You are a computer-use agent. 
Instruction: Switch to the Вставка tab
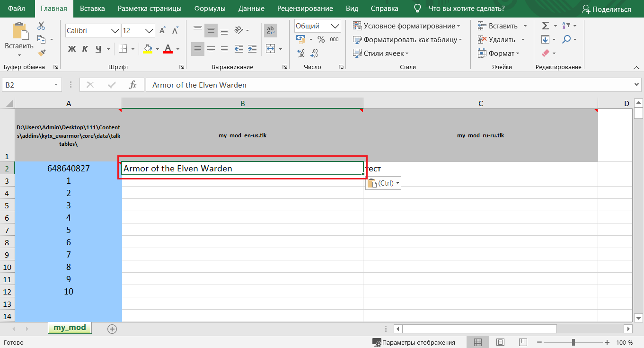click(92, 9)
